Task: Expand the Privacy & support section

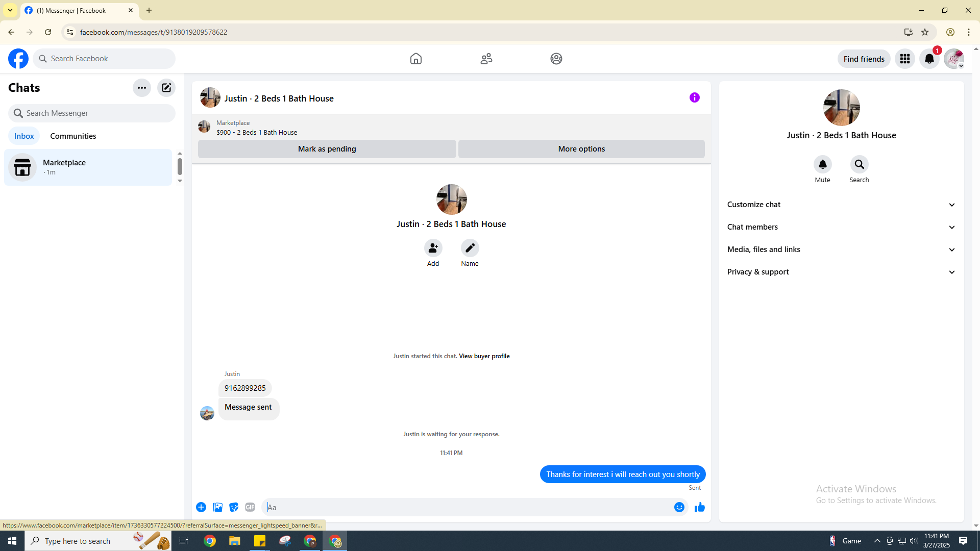Action: pyautogui.click(x=842, y=272)
